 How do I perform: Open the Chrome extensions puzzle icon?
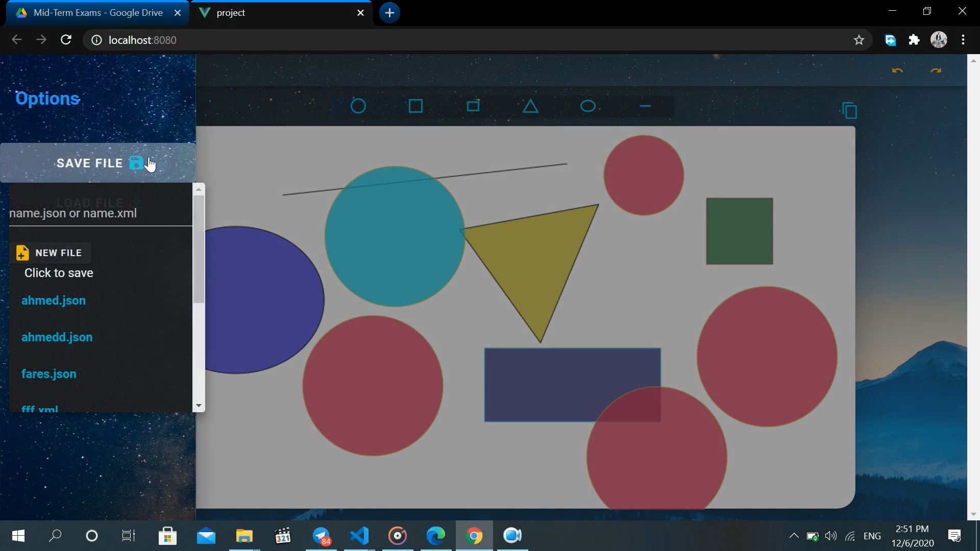pyautogui.click(x=914, y=40)
